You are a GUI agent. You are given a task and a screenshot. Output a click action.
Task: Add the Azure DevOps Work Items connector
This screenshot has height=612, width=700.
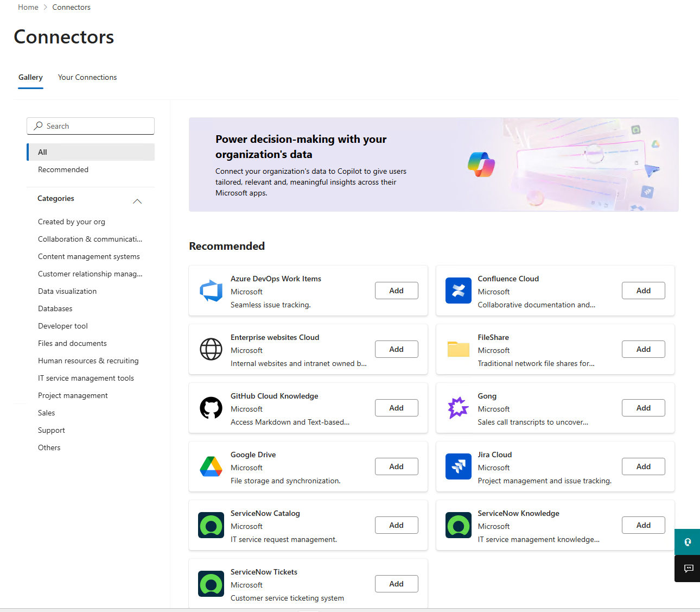tap(397, 291)
